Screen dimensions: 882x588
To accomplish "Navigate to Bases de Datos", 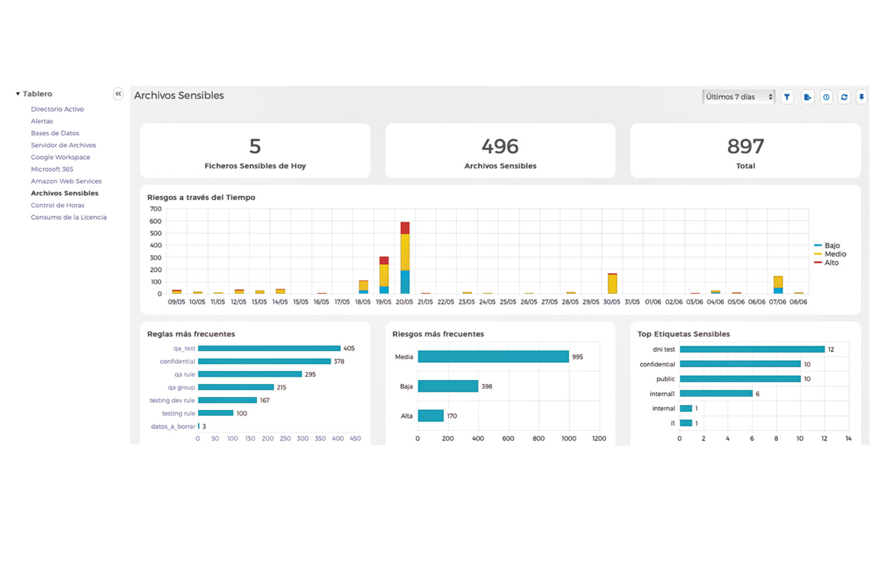I will click(55, 133).
